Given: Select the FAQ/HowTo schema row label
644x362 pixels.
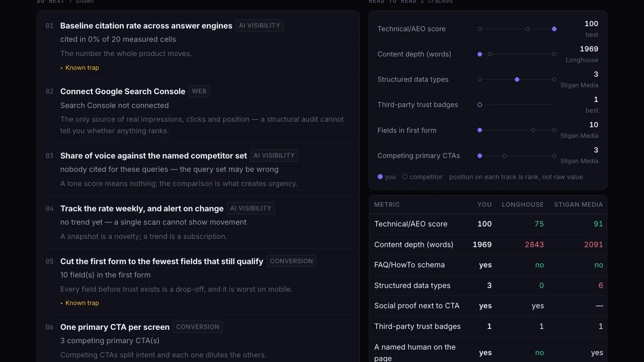Looking at the screenshot, I should coord(409,265).
